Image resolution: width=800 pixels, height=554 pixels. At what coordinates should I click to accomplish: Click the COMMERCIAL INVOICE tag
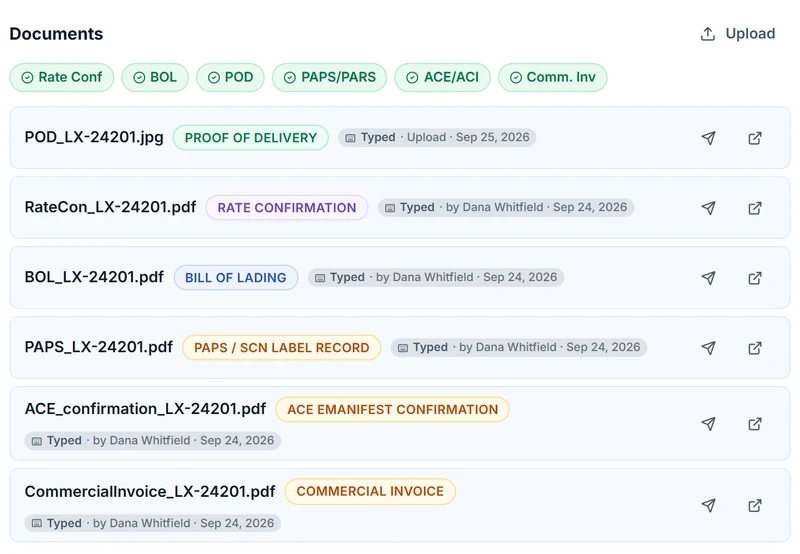pyautogui.click(x=370, y=491)
